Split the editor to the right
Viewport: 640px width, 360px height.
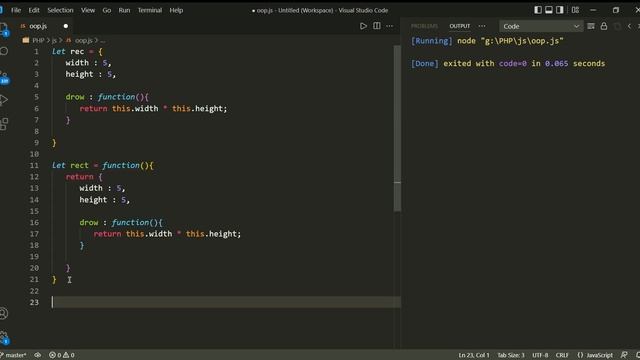377,26
